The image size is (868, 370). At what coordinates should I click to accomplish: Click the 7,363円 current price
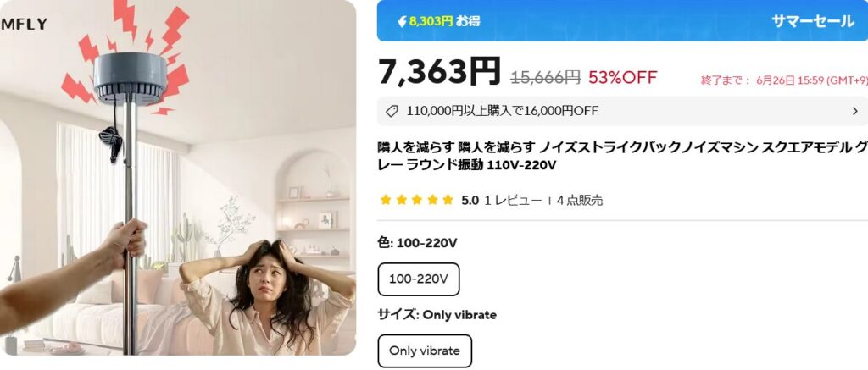(x=440, y=72)
